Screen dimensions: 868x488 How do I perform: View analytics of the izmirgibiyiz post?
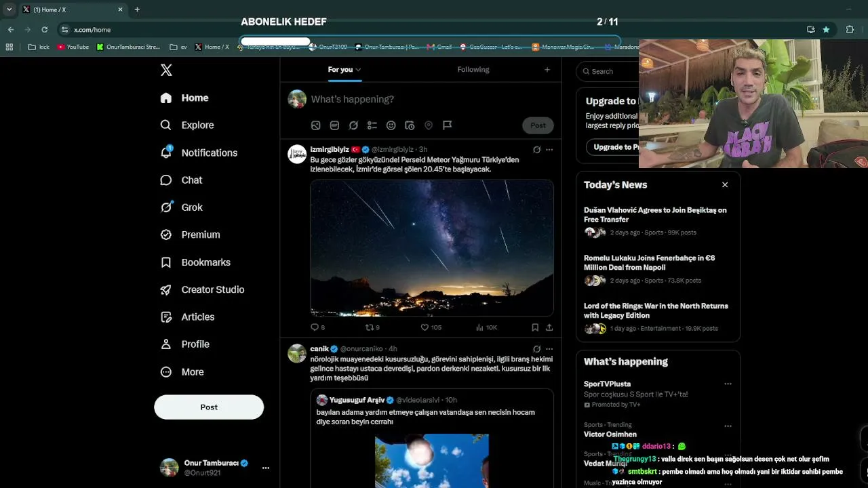pyautogui.click(x=486, y=327)
